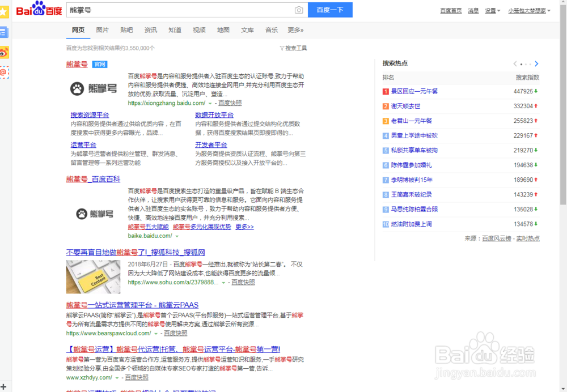This screenshot has width=567, height=392.
Task: Open the 运营平台 sublink
Action: [x=83, y=145]
